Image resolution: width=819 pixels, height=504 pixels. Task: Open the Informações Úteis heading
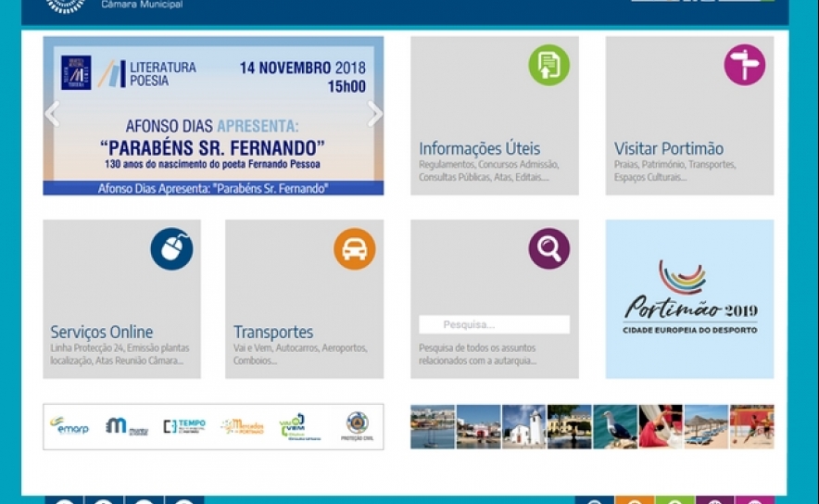coord(480,148)
